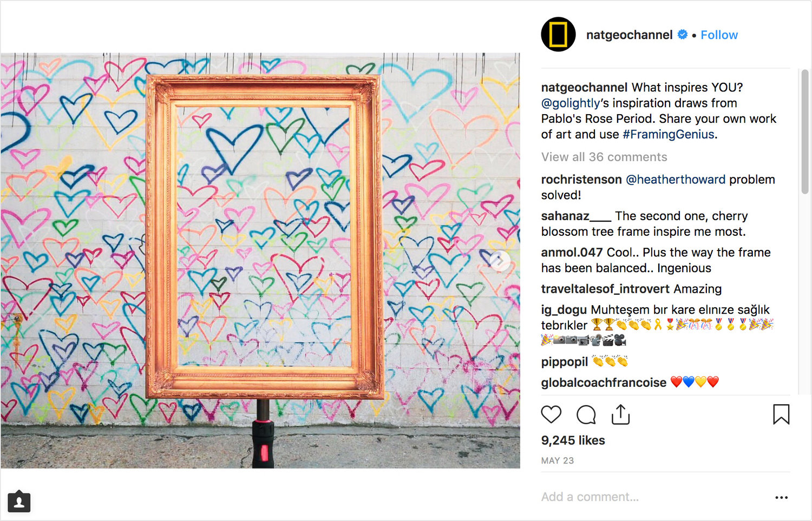Viewport: 812px width, 521px height.
Task: Open comments via speech bubble icon
Action: tap(586, 414)
